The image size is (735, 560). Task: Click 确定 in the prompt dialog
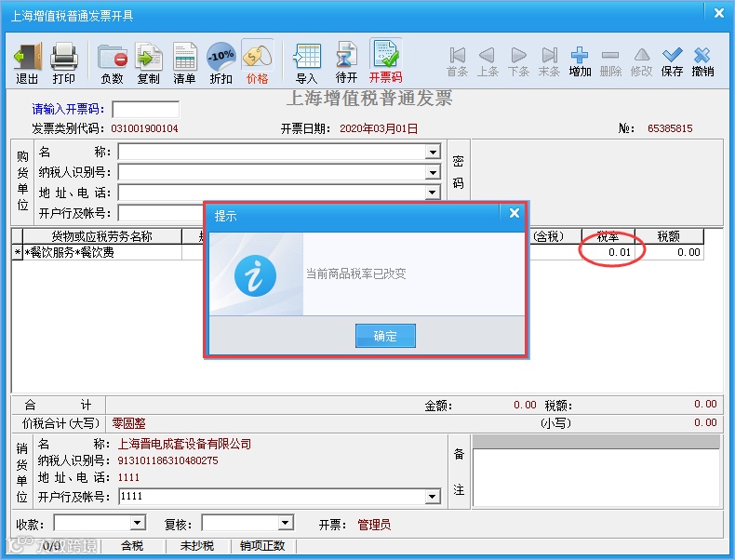[x=385, y=336]
